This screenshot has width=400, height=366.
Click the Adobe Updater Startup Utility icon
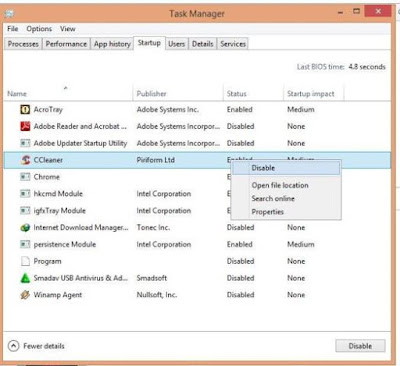point(25,143)
